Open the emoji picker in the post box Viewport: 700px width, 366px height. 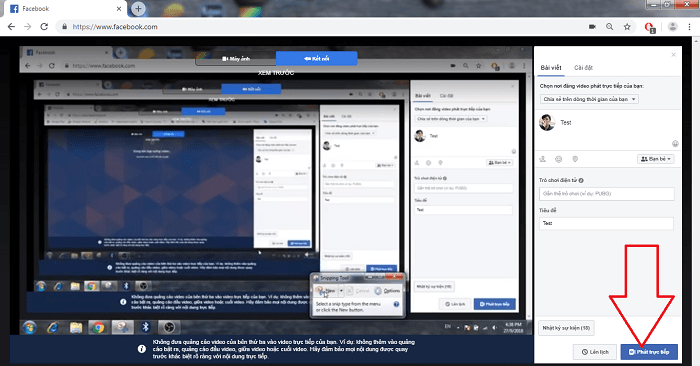click(x=675, y=144)
